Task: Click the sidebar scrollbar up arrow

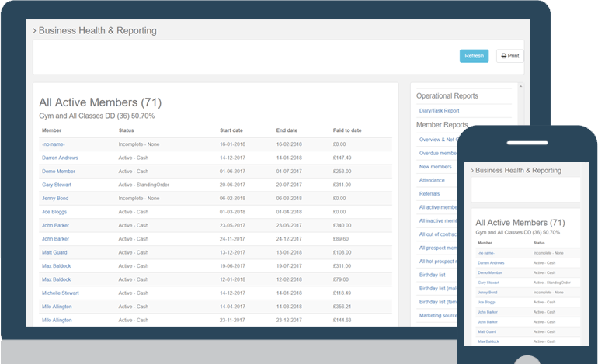Action: [520, 86]
